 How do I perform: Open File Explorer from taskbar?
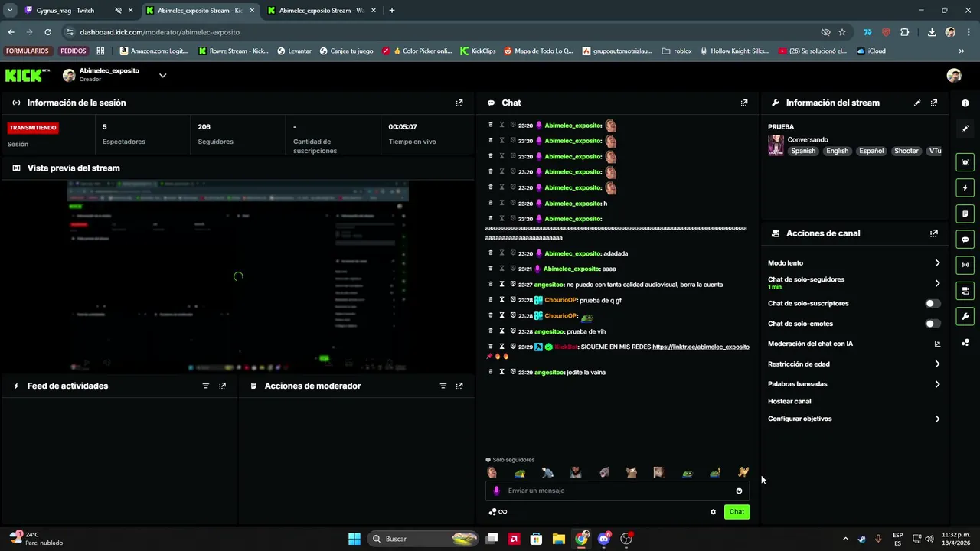click(559, 539)
